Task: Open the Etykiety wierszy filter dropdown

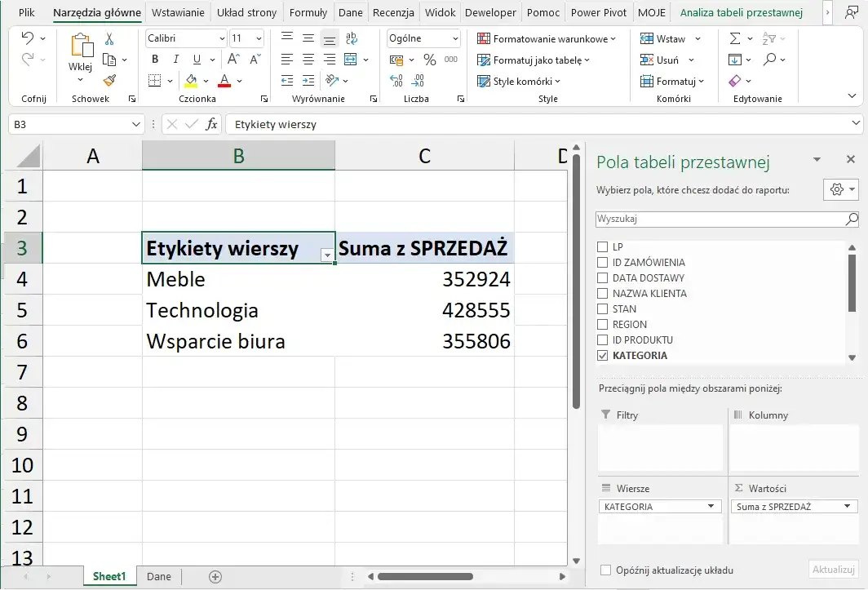Action: [327, 255]
